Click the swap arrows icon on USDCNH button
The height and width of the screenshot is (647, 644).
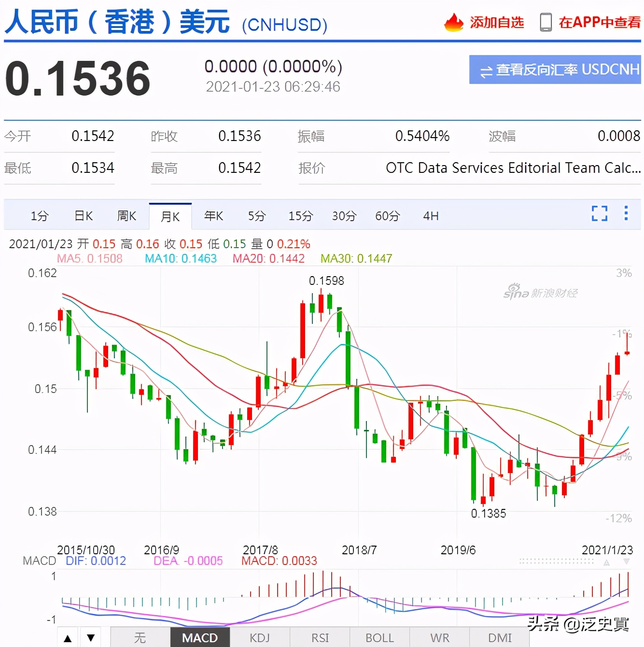coord(487,70)
